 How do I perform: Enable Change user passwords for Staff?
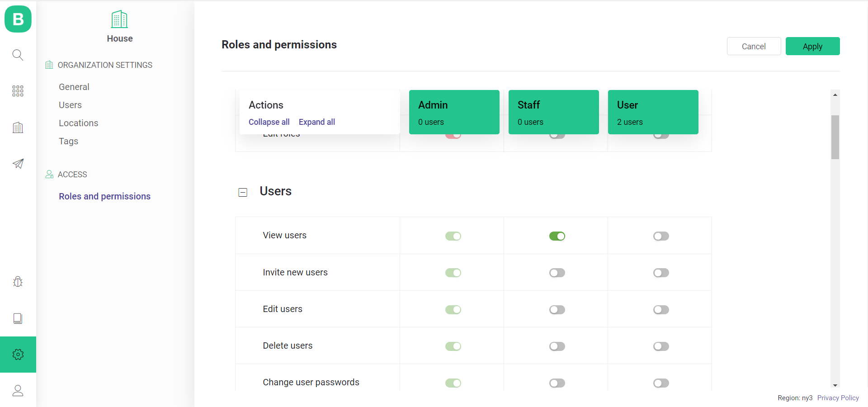point(557,383)
